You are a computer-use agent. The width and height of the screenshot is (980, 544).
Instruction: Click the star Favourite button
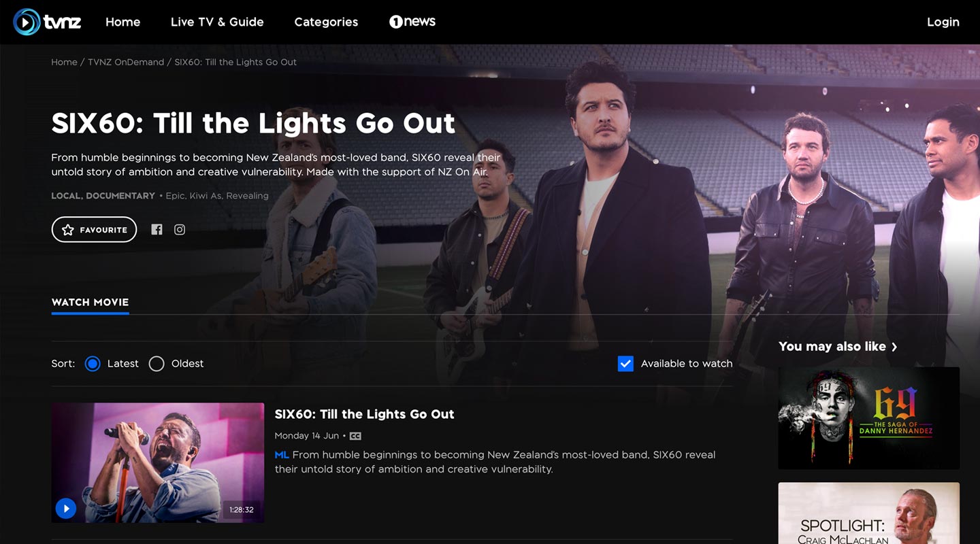click(94, 230)
